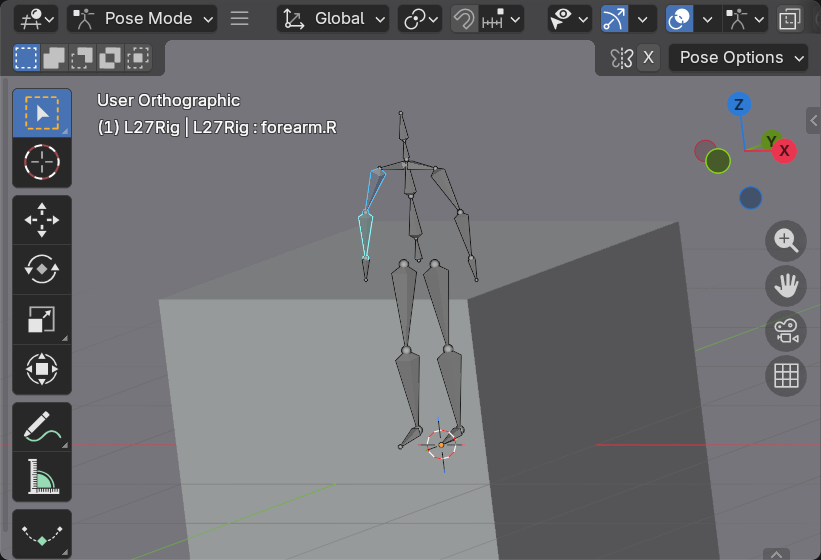Click the zoom view magnifier button

(x=786, y=241)
